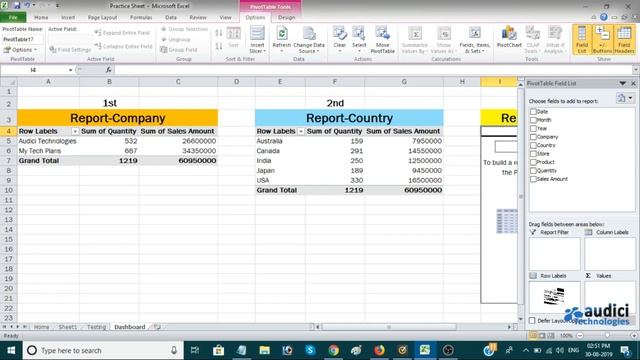Adjust the zoom slider handle
The height and width of the screenshot is (360, 640).
[x=607, y=336]
